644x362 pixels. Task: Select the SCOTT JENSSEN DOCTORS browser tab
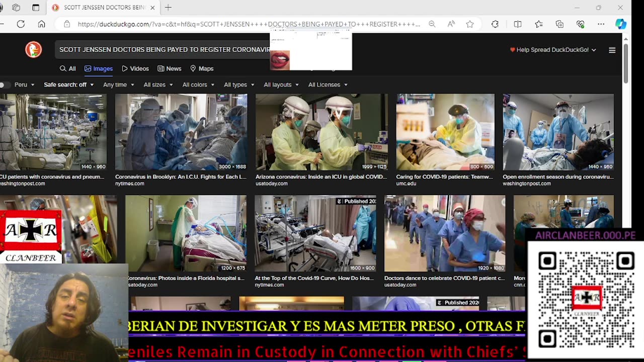pyautogui.click(x=103, y=8)
